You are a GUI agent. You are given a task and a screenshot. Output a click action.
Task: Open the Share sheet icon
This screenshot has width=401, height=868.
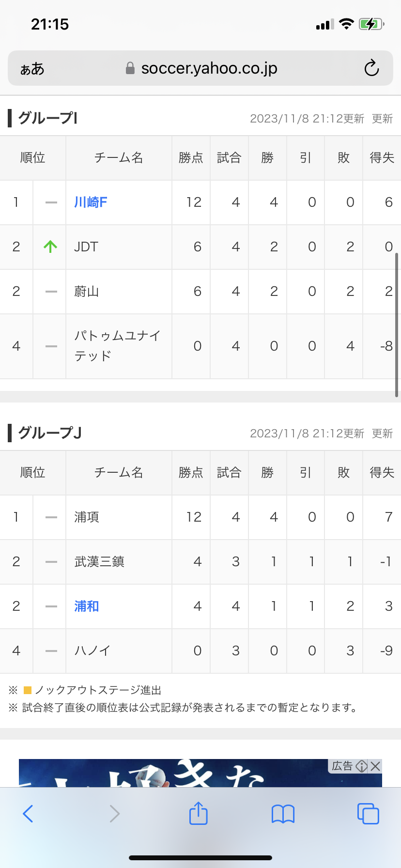click(199, 813)
